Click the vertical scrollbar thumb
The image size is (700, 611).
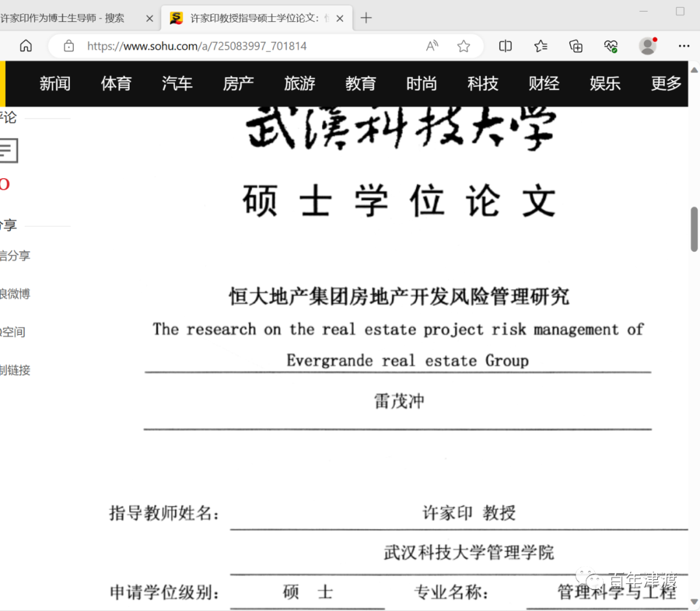pyautogui.click(x=694, y=229)
